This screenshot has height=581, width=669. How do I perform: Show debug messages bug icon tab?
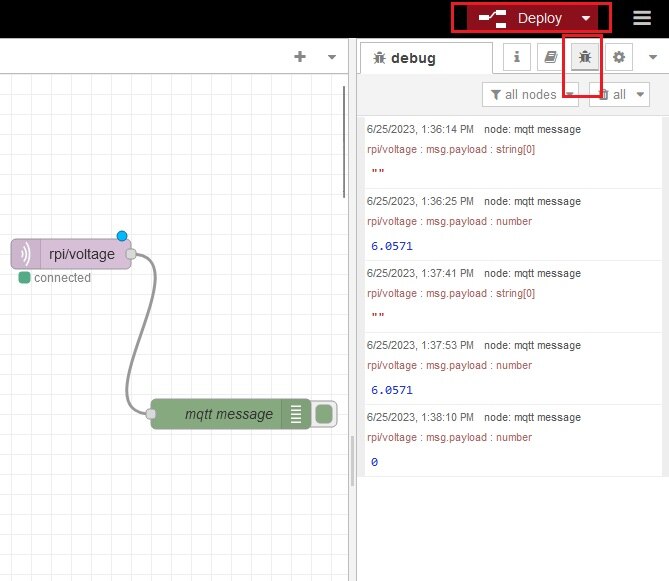pyautogui.click(x=585, y=57)
